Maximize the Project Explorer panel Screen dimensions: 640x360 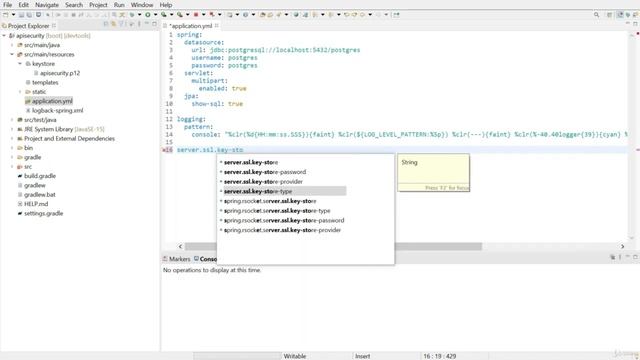(154, 24)
